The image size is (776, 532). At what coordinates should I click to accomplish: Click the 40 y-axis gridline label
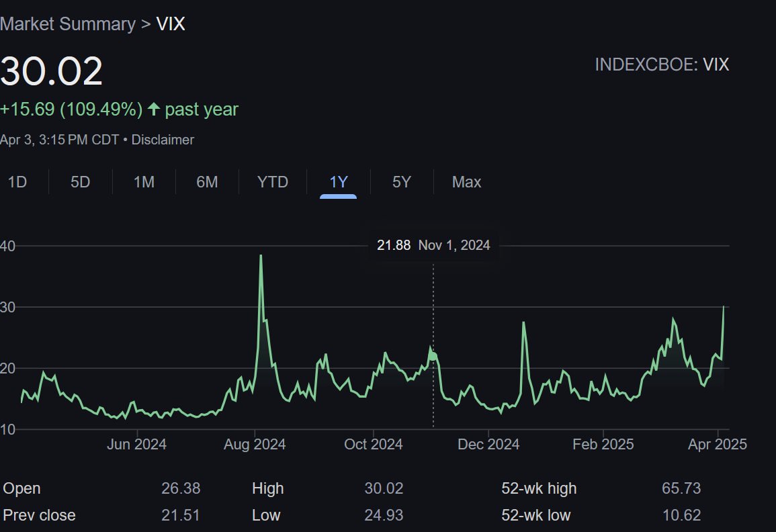(7, 246)
